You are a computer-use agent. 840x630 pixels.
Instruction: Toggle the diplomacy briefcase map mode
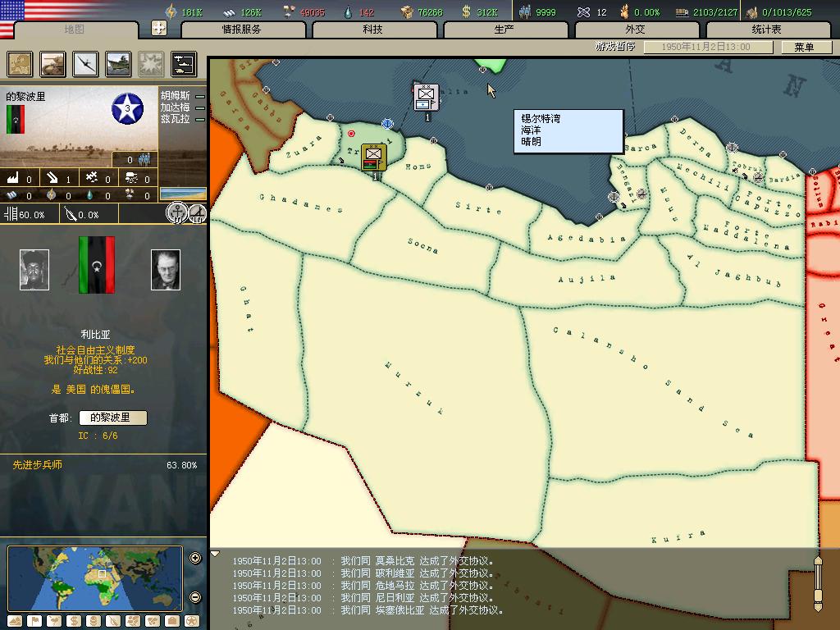point(172,622)
